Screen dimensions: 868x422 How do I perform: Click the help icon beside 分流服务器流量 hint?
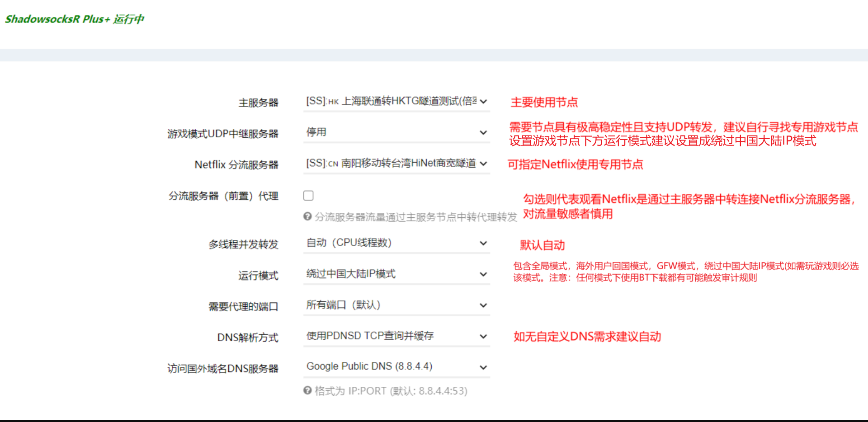(x=307, y=217)
